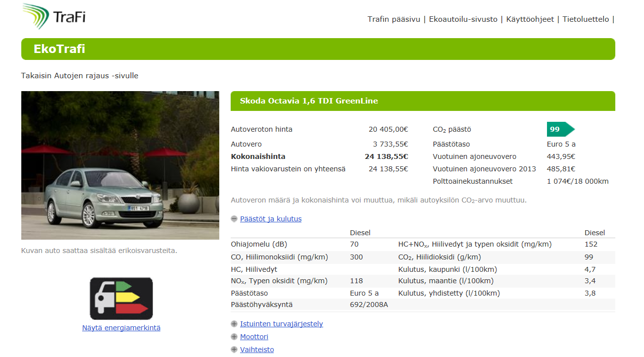Click the EkoTrafi green header
Viewport: 644px width, 357px height.
318,49
